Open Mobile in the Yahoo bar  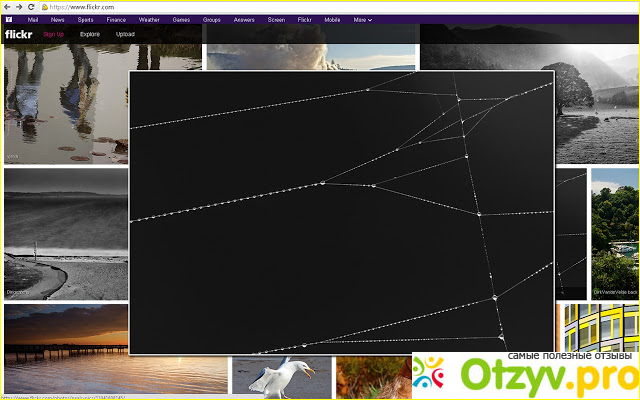tap(332, 19)
